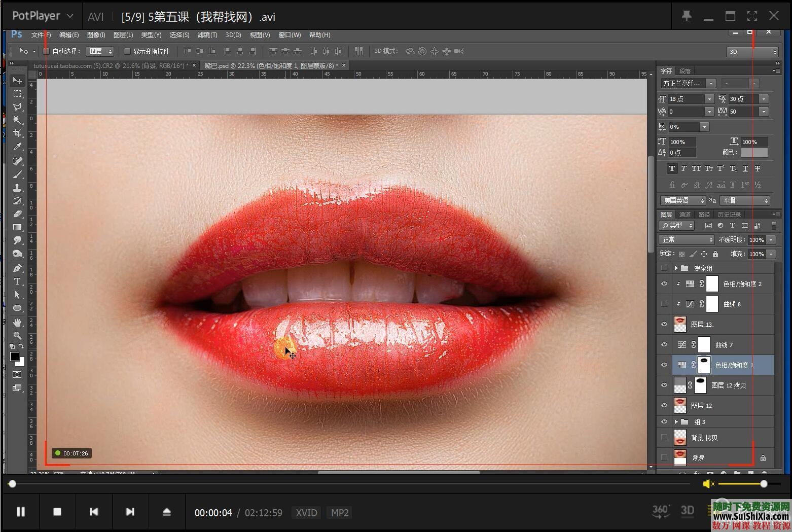
Task: Click the text color swatch 颜色
Action: 754,153
